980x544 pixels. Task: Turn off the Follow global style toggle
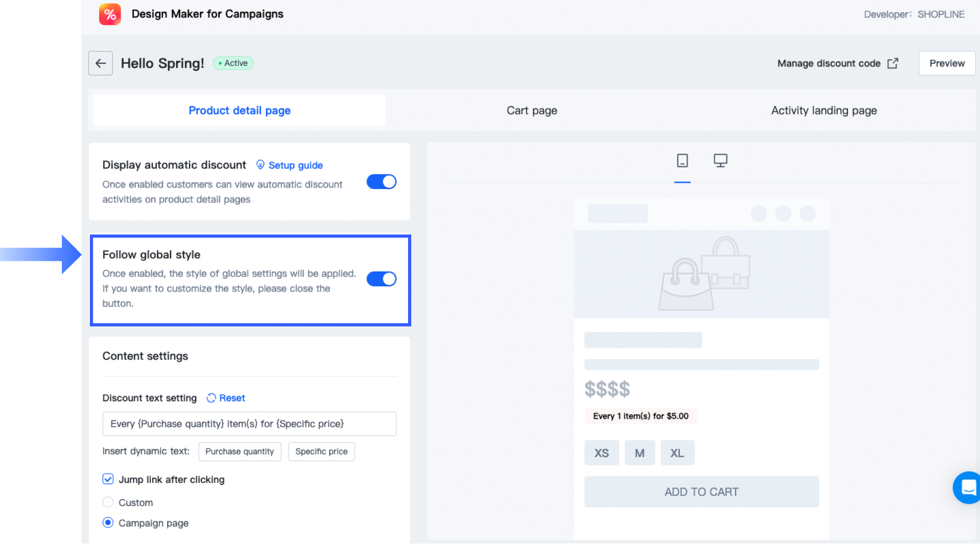tap(382, 279)
